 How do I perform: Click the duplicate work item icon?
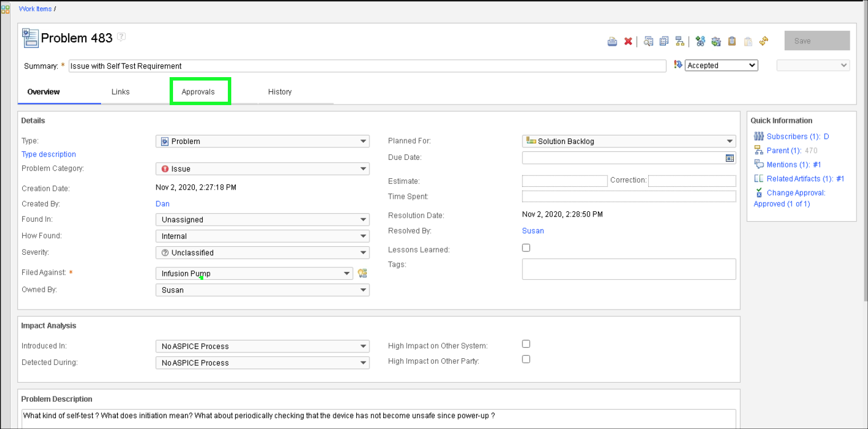(x=664, y=41)
